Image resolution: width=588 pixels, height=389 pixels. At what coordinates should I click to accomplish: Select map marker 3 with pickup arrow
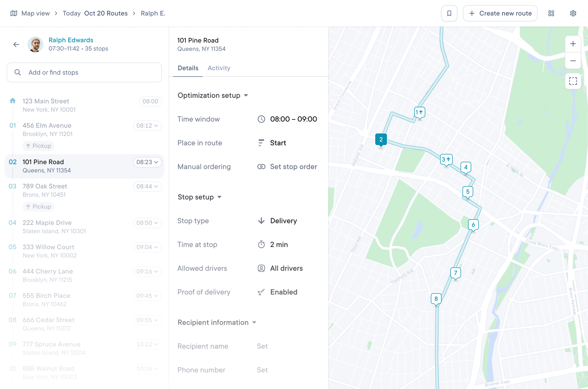(446, 160)
